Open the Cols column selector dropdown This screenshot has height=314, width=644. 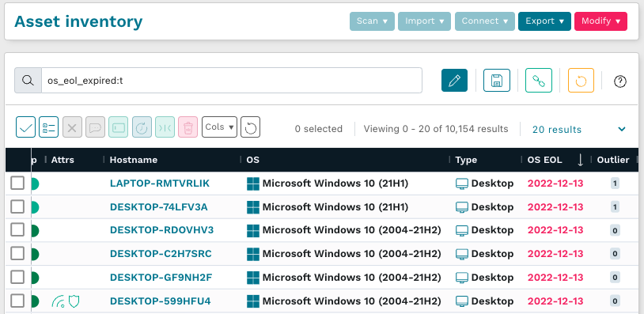219,127
